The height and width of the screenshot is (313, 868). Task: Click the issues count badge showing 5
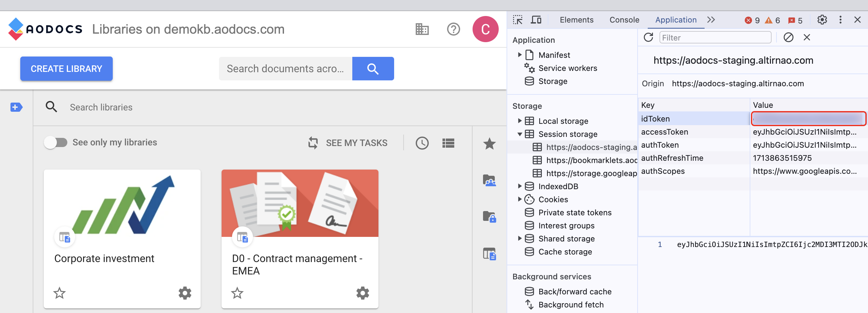[x=795, y=20]
